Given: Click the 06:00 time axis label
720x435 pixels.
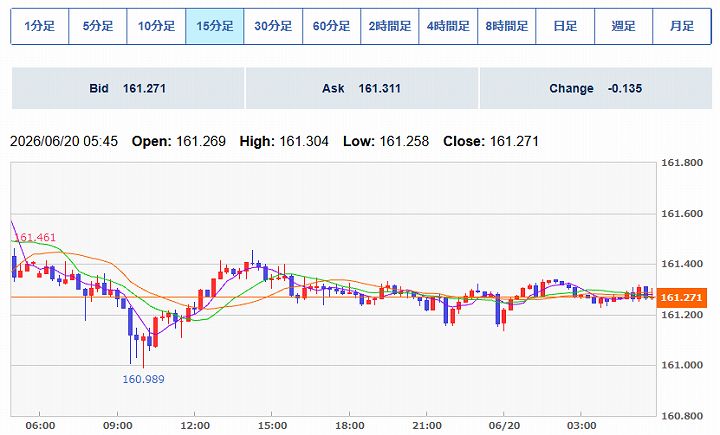Looking at the screenshot, I should click(x=40, y=426).
